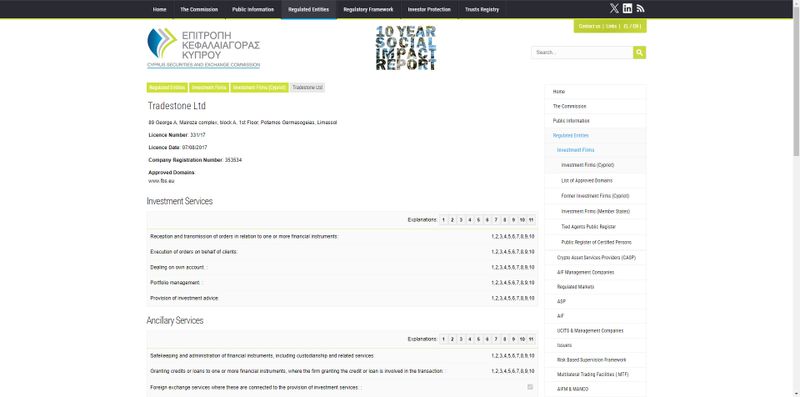
Task: Open explanation 2 under Investment Services
Action: coord(452,220)
